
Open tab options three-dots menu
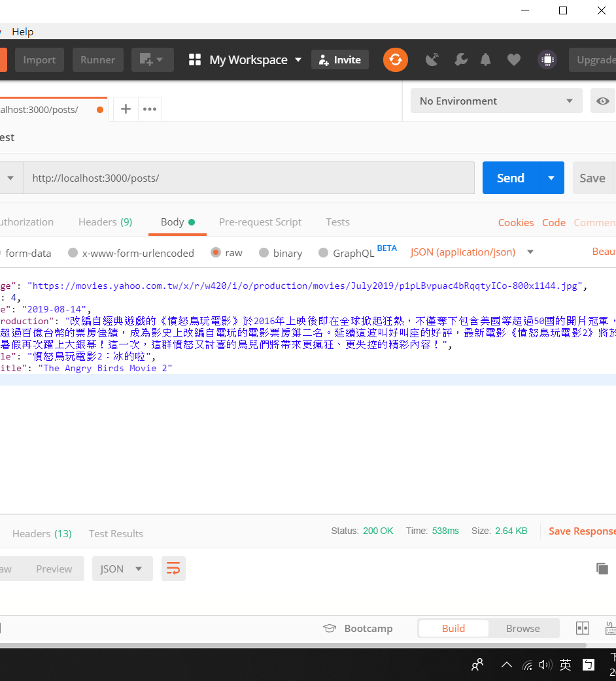(150, 109)
